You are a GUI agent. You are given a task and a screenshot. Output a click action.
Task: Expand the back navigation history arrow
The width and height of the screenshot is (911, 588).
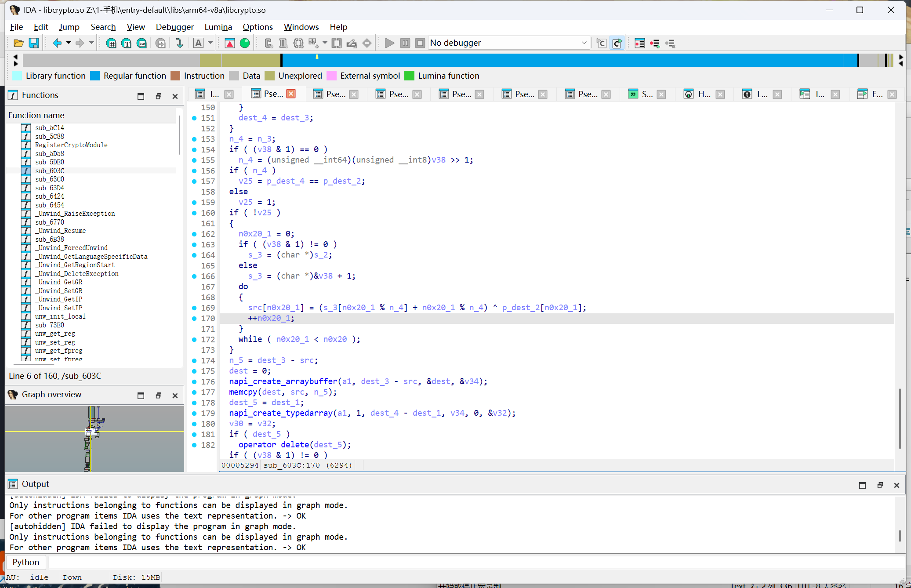click(69, 43)
